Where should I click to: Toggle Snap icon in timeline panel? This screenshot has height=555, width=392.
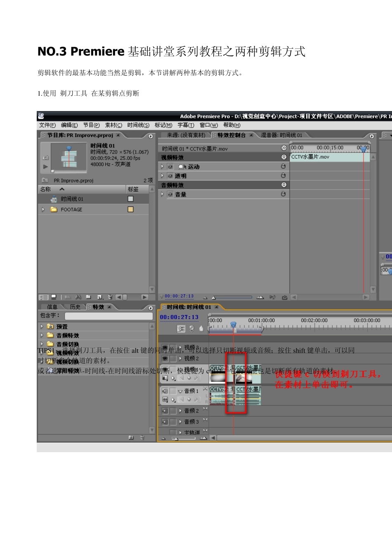point(181,329)
